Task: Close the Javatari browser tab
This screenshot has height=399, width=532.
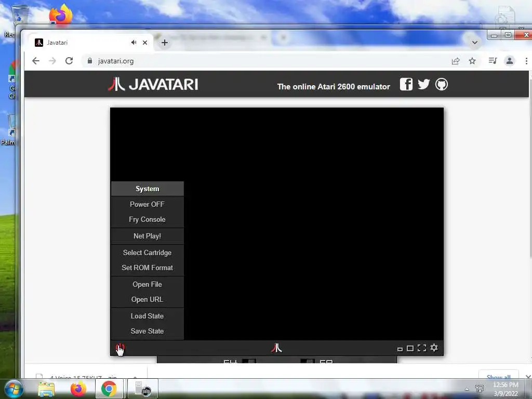Action: (145, 43)
